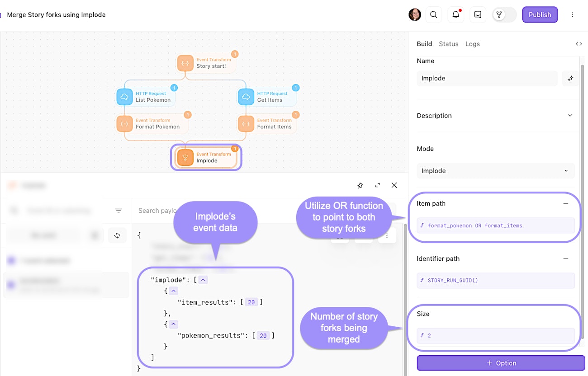Open the more options kebab menu beside Publish

pos(572,14)
